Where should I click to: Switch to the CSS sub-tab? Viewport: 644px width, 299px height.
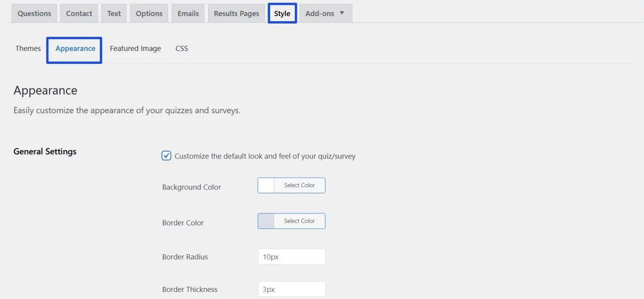click(182, 48)
